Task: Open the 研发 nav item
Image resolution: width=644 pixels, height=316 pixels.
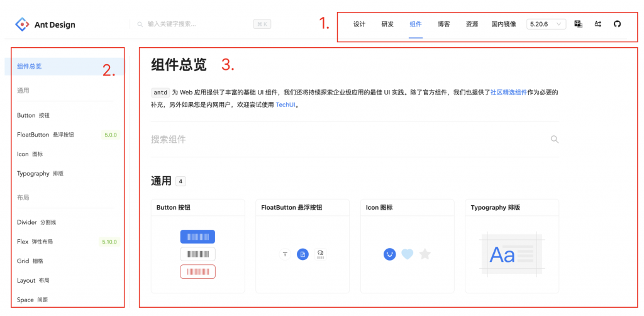Action: pos(387,25)
